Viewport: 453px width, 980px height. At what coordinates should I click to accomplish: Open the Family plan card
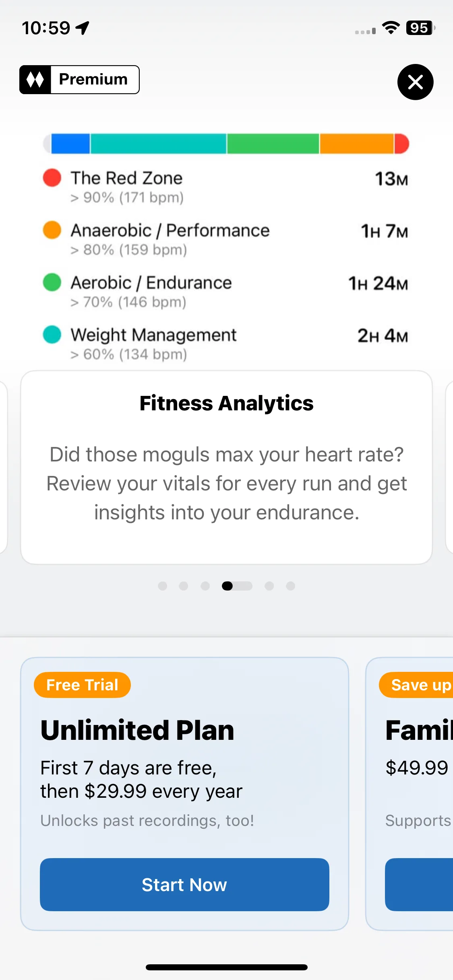(410, 794)
